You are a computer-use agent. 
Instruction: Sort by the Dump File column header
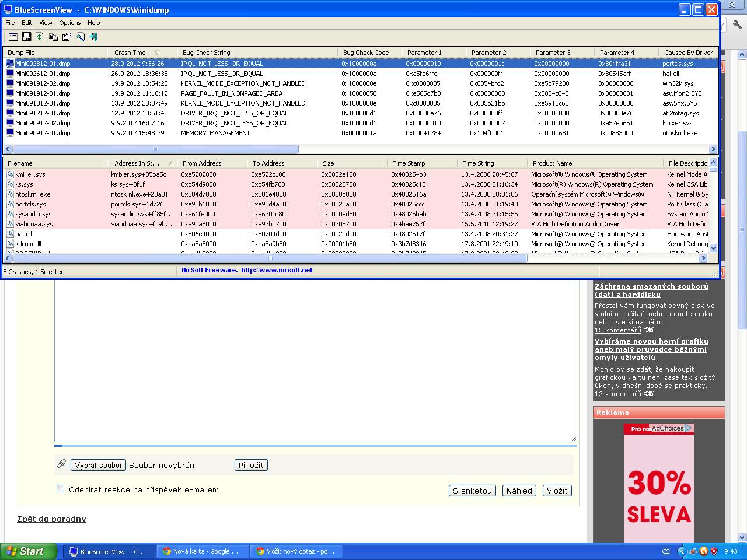(55, 52)
